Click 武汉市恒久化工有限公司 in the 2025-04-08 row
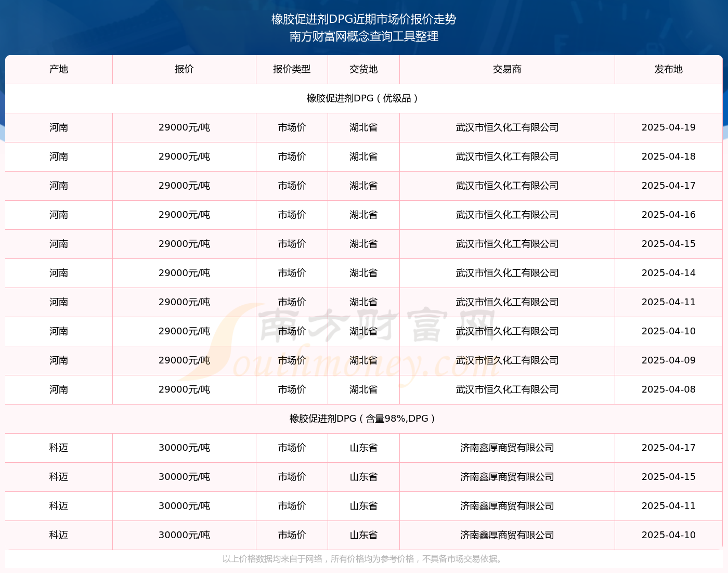Viewport: 728px width, 573px height. 507,389
